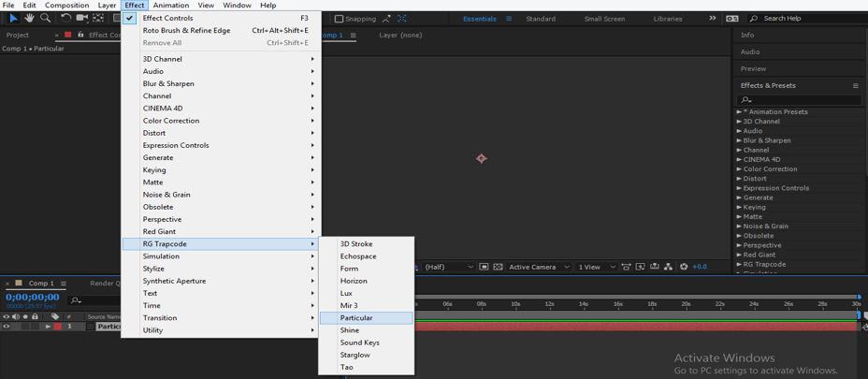
Task: Select the Hand tool
Action: click(x=29, y=19)
